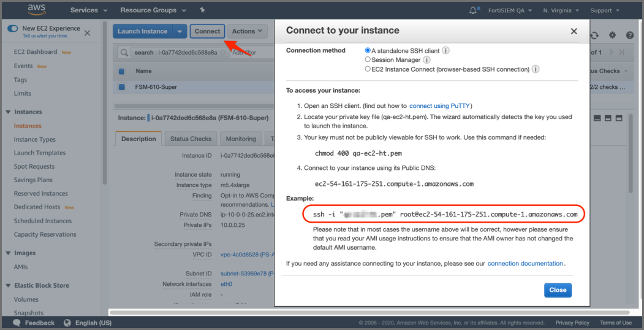644x330 pixels.
Task: Close the New EC2 Experience banner
Action: click(87, 33)
